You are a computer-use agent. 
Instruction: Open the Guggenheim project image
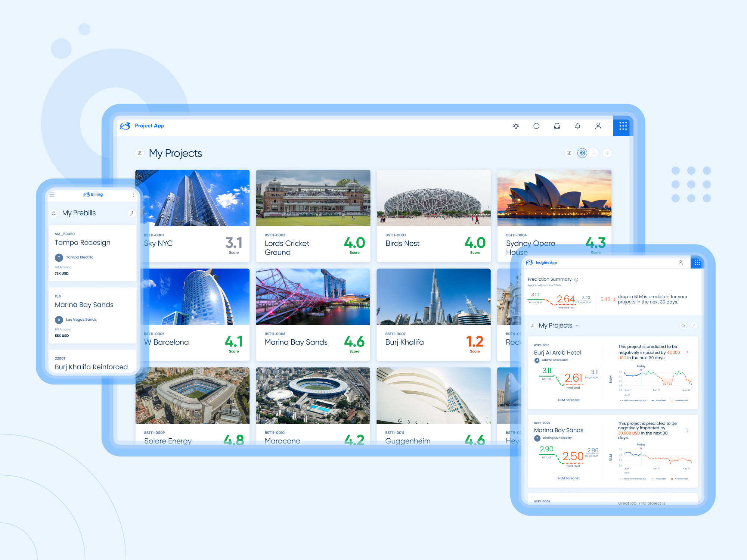434,396
